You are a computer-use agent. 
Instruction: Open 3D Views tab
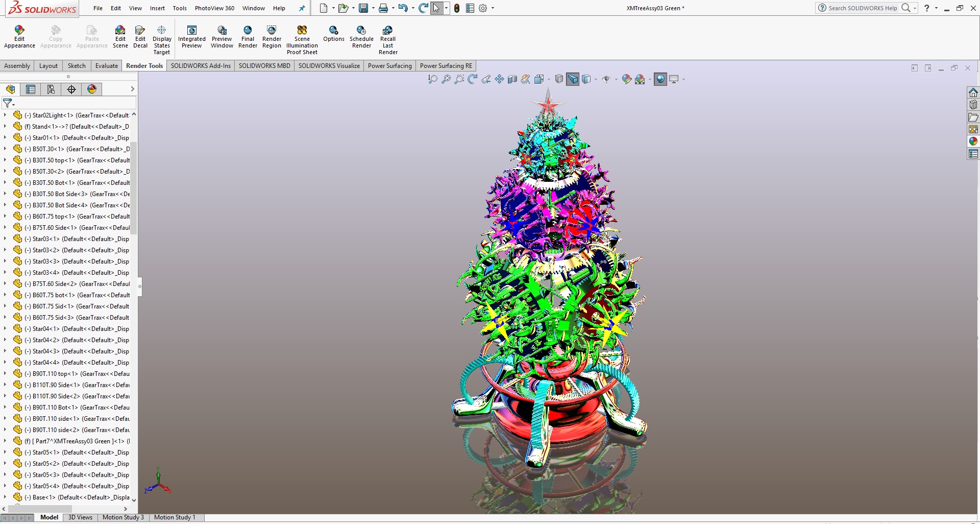[x=80, y=517]
